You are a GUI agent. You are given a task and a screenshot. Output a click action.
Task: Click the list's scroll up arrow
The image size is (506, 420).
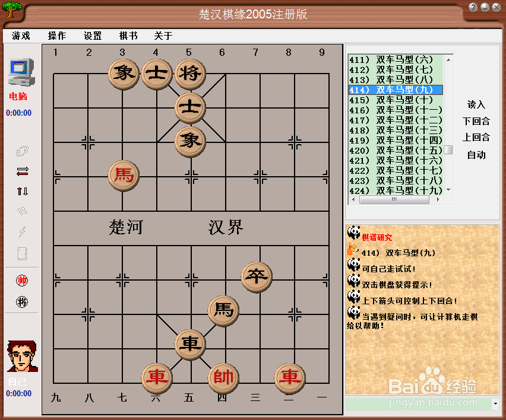448,60
